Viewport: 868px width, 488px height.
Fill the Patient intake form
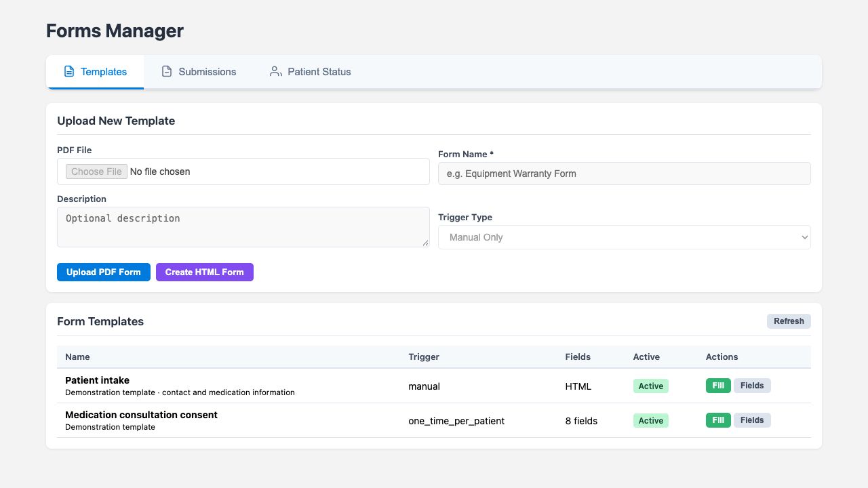tap(718, 386)
